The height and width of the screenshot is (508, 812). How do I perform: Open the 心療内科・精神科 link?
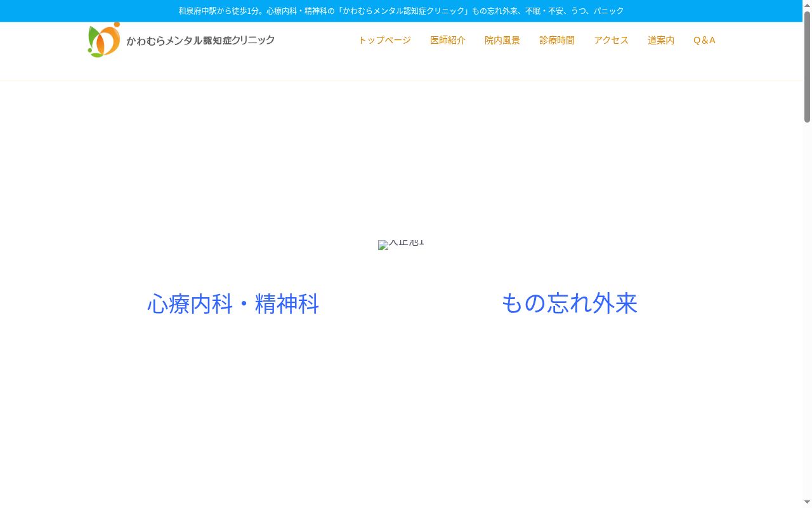(233, 304)
